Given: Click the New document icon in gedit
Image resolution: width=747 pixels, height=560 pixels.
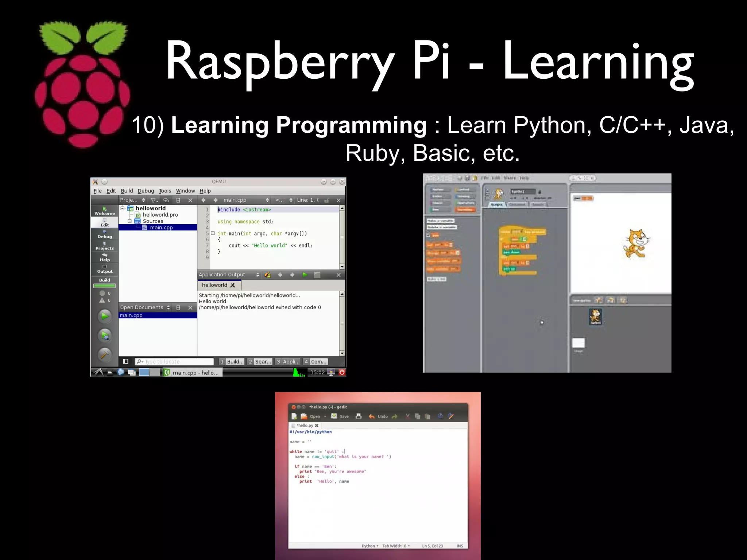Looking at the screenshot, I should 294,416.
